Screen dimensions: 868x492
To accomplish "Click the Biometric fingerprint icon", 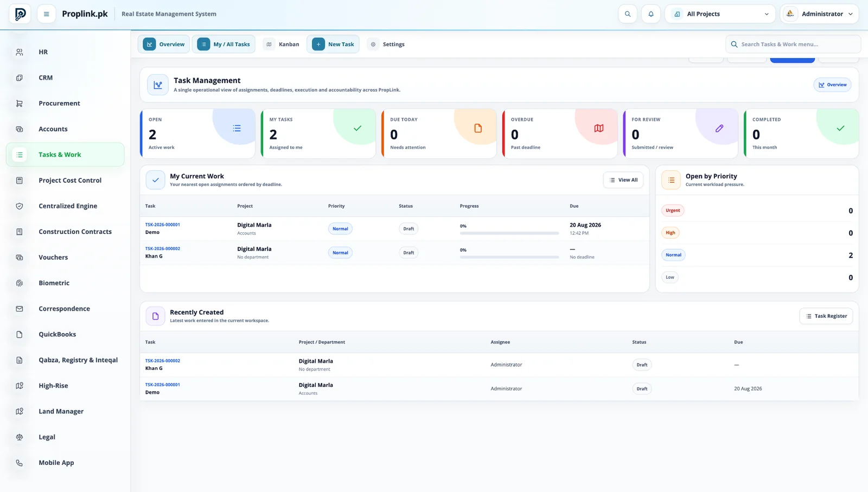I will point(20,283).
